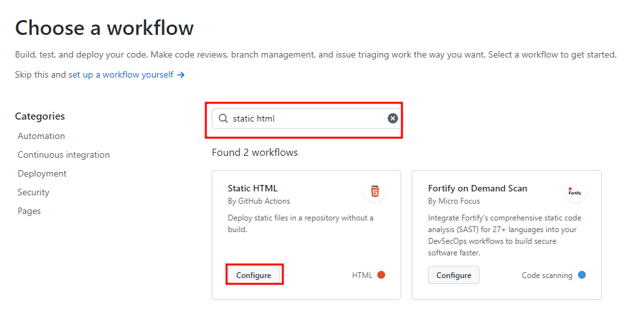This screenshot has height=333, width=644.
Task: Click the "Code scanning" label on Fortify card
Action: pos(547,275)
